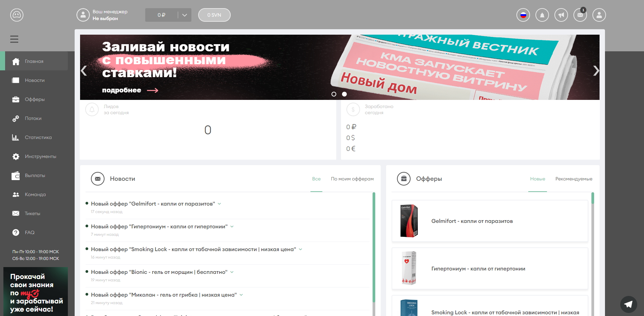Open the Gelmifort offer product thumbnail
Screen dimensions: 644x316
[x=409, y=221]
